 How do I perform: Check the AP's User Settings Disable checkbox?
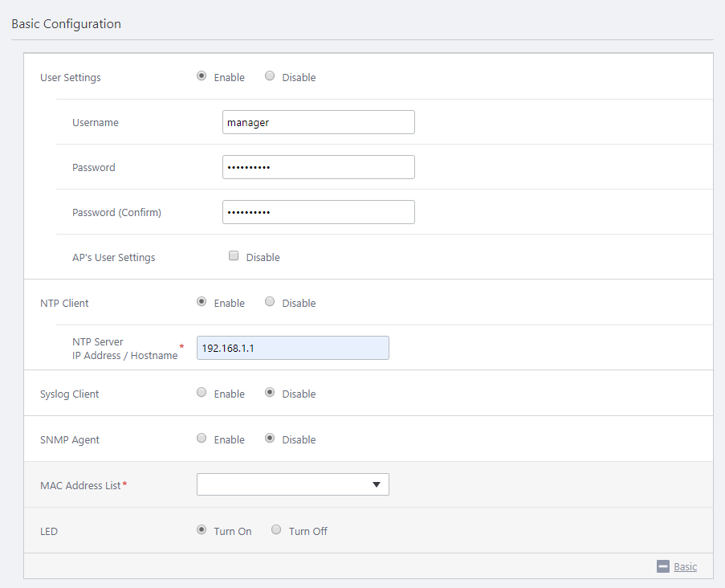click(x=234, y=256)
